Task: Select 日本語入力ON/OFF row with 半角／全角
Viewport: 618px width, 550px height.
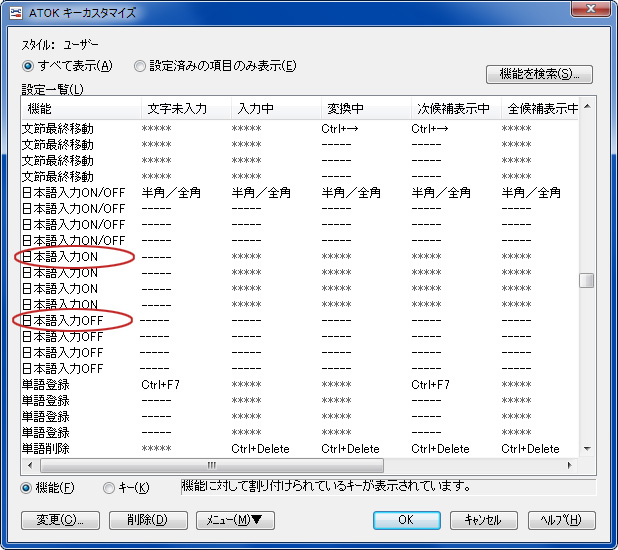Action: 300,192
